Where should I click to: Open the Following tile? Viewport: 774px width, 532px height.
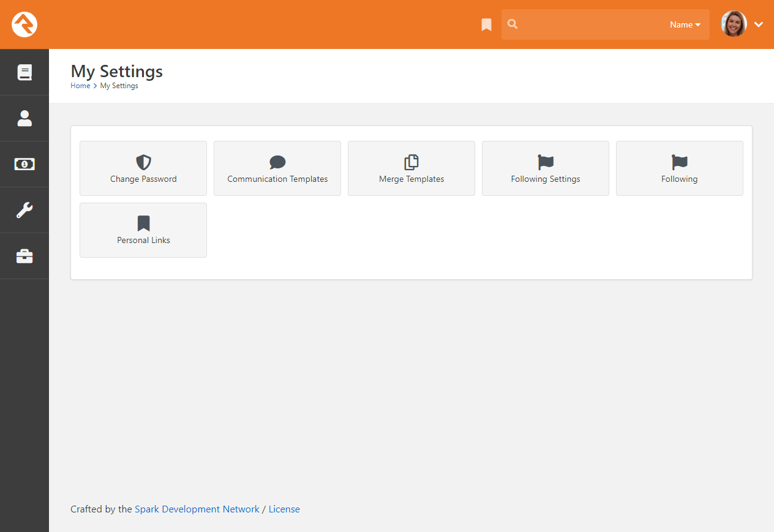[x=680, y=168]
